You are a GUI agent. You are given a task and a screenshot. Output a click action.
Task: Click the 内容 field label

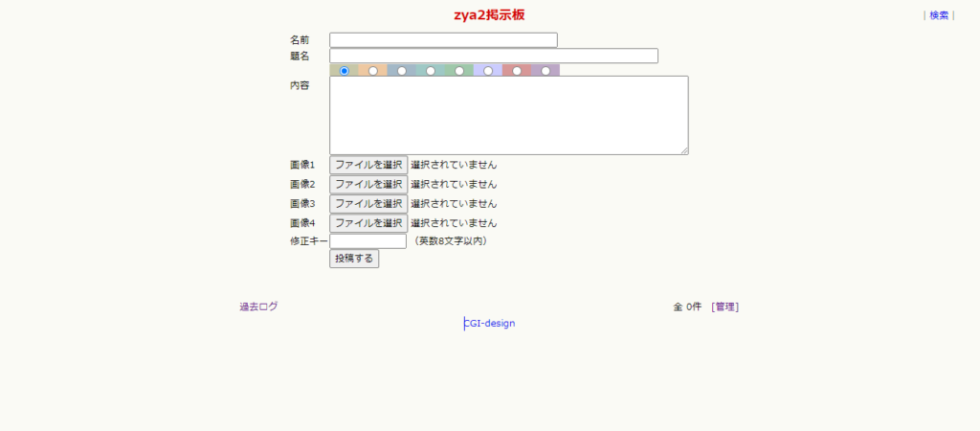(x=300, y=85)
